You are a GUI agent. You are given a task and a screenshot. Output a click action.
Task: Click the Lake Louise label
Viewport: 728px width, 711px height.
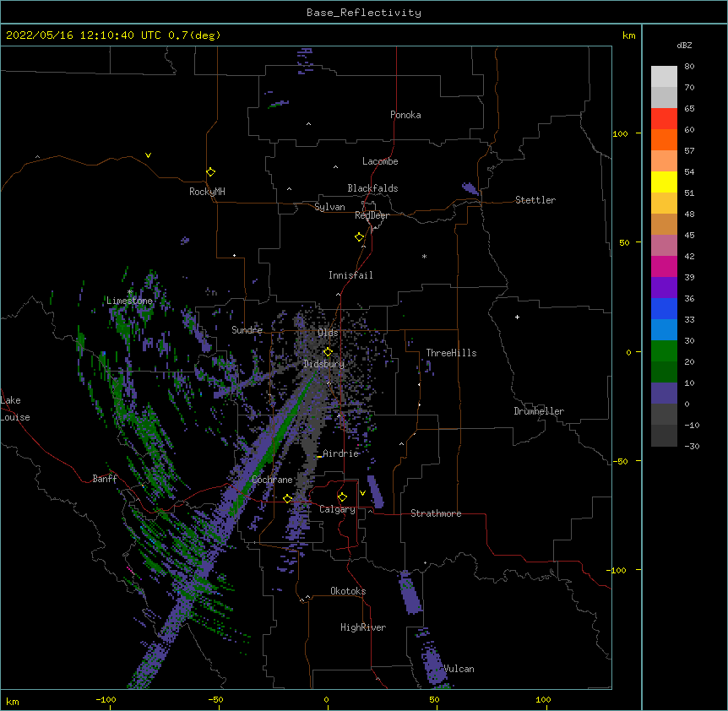coord(15,409)
